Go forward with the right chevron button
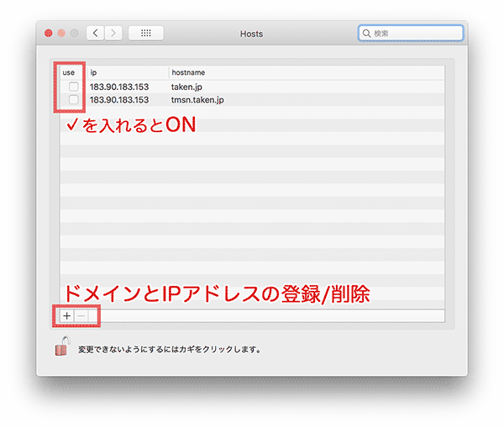Screen dimensions: 504x428 click(x=113, y=33)
